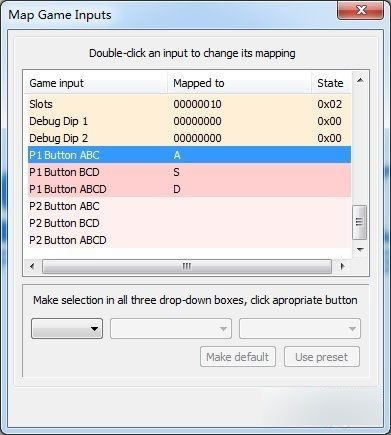Click the horizontal scrollbar thumb

[187, 266]
